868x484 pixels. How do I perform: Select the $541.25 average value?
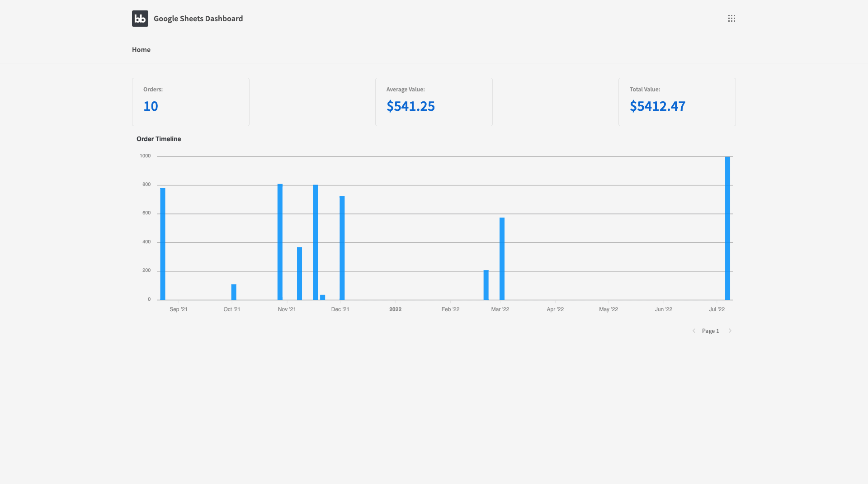410,106
